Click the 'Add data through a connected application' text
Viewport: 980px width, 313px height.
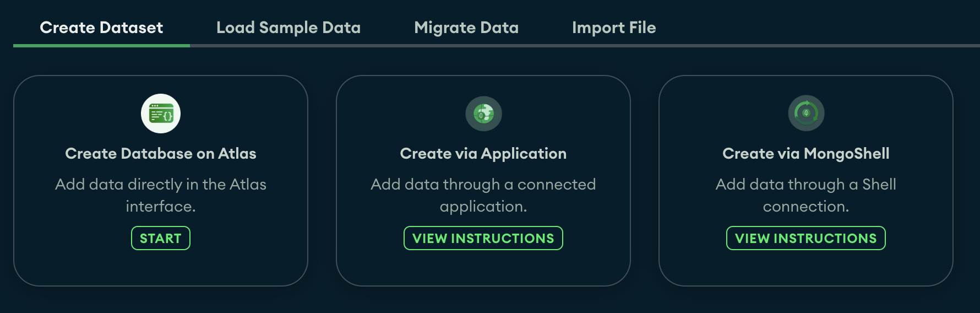(483, 195)
